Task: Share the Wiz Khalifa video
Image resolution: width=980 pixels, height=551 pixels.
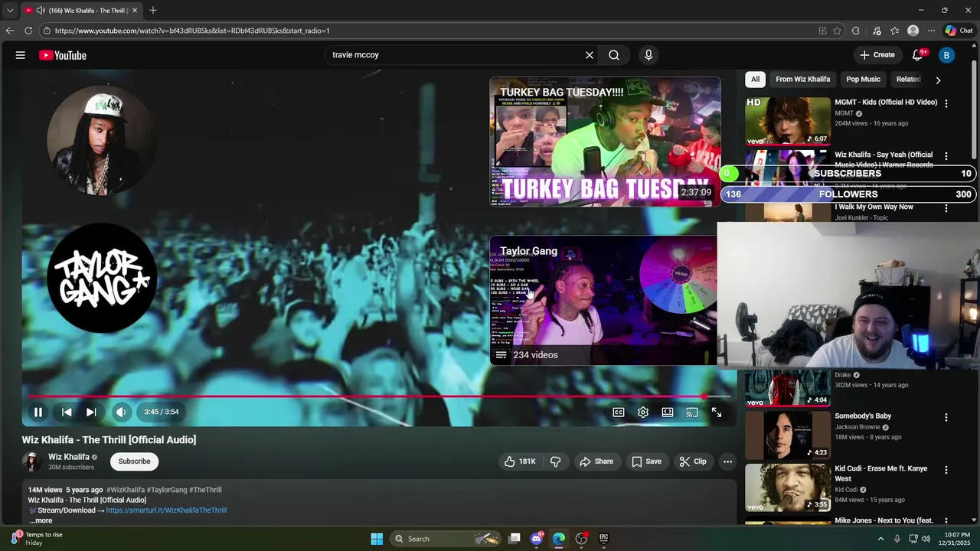Action: 596,461
